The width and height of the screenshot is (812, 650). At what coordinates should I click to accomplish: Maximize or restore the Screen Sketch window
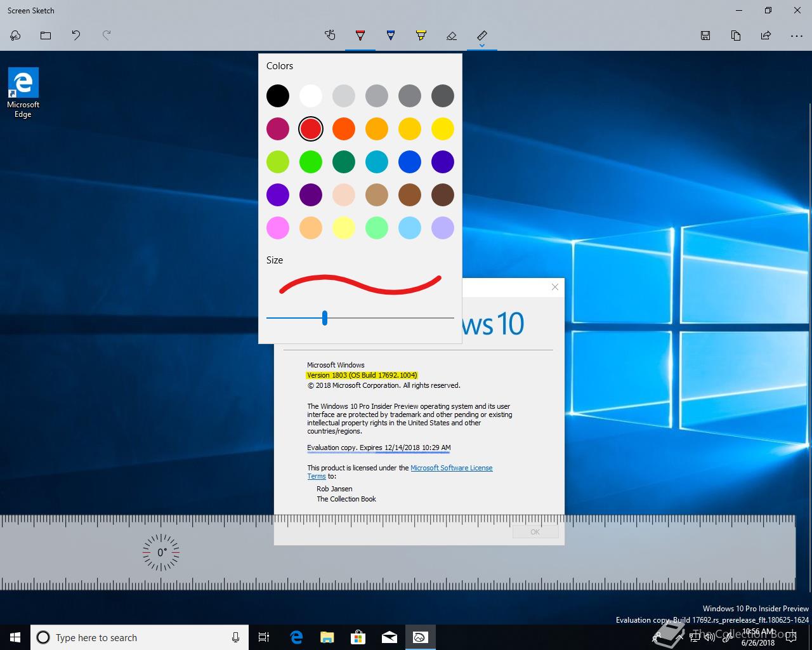768,10
